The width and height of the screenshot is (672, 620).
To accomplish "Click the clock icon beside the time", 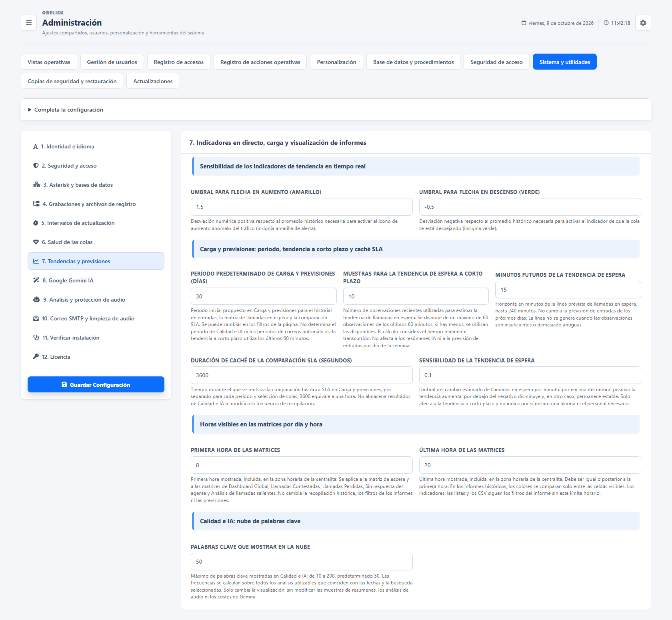I will [x=606, y=23].
